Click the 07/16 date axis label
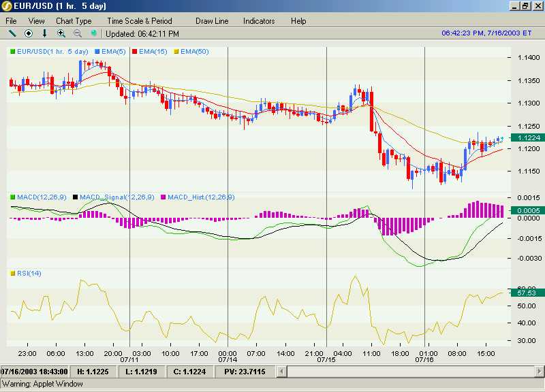545x392 pixels. click(x=424, y=360)
